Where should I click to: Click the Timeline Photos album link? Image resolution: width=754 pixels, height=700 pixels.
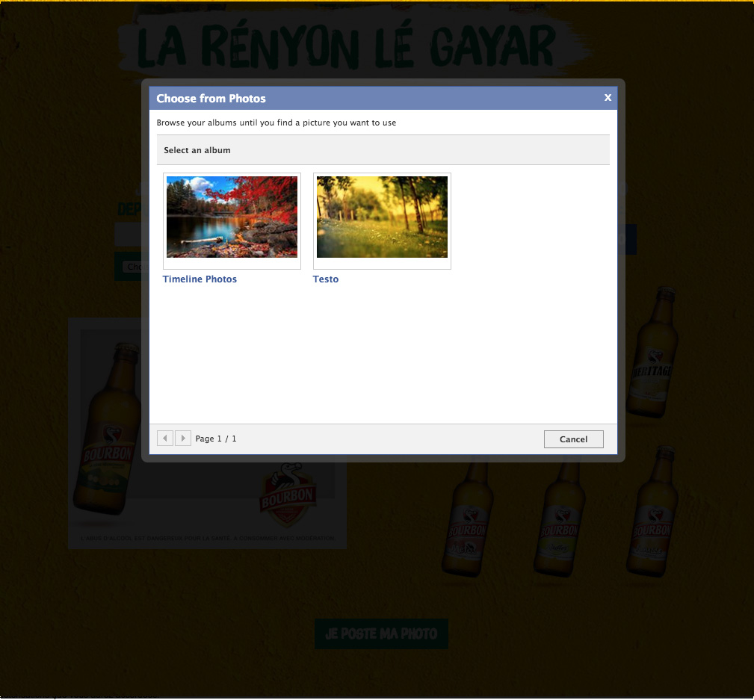200,279
